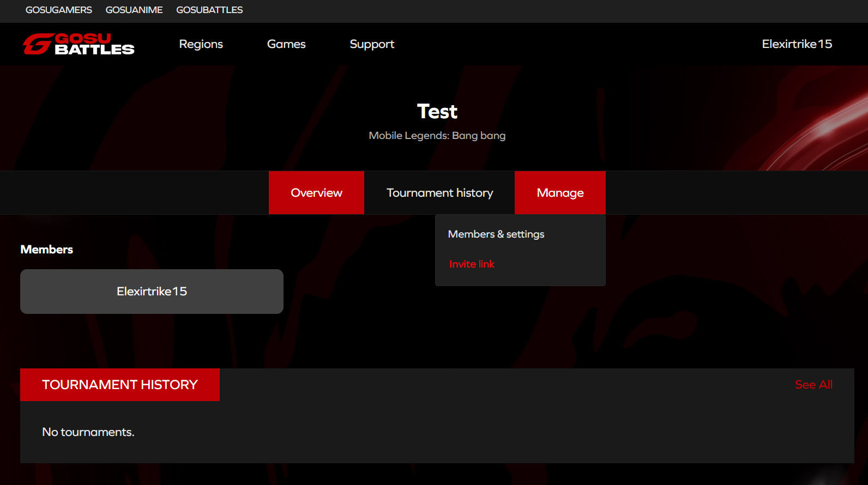
Task: Open the Elexirtrike15 member card
Action: (x=152, y=292)
